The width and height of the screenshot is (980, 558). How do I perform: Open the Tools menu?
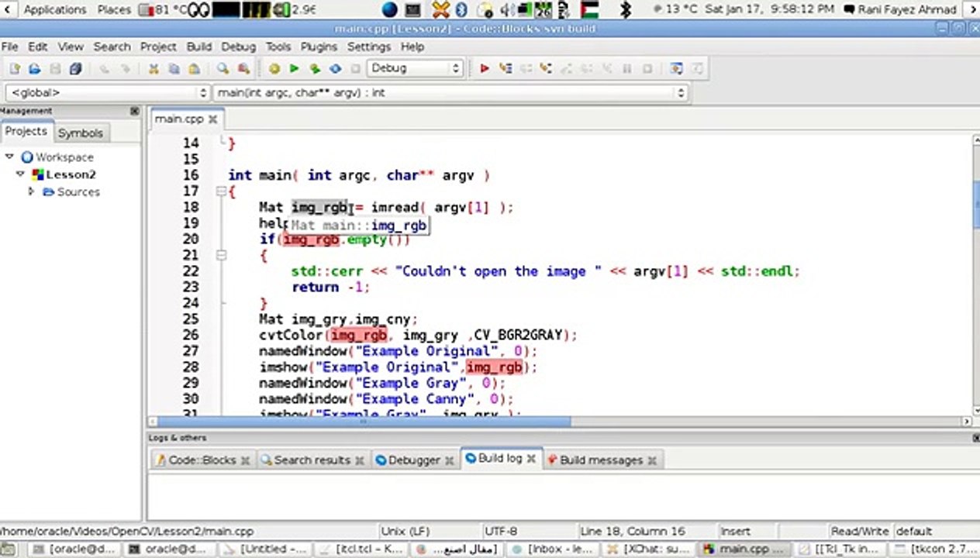(278, 46)
